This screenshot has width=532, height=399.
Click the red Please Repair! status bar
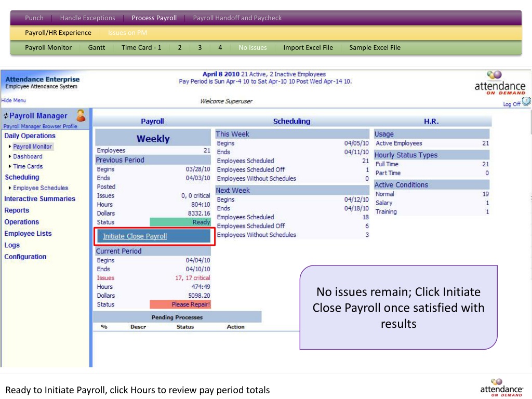coord(180,304)
